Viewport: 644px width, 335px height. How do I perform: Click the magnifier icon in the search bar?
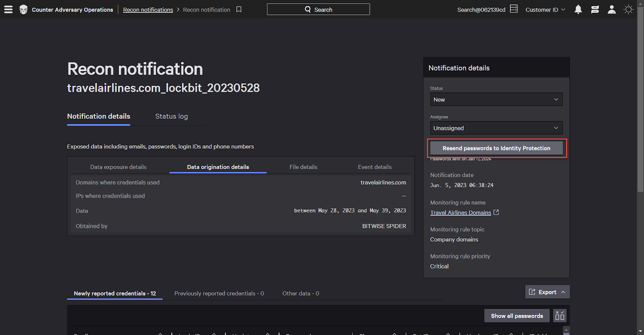(308, 9)
